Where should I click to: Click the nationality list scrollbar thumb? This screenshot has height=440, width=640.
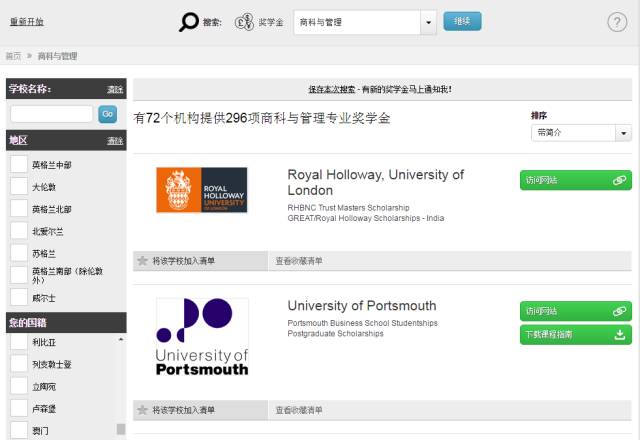pyautogui.click(x=121, y=429)
